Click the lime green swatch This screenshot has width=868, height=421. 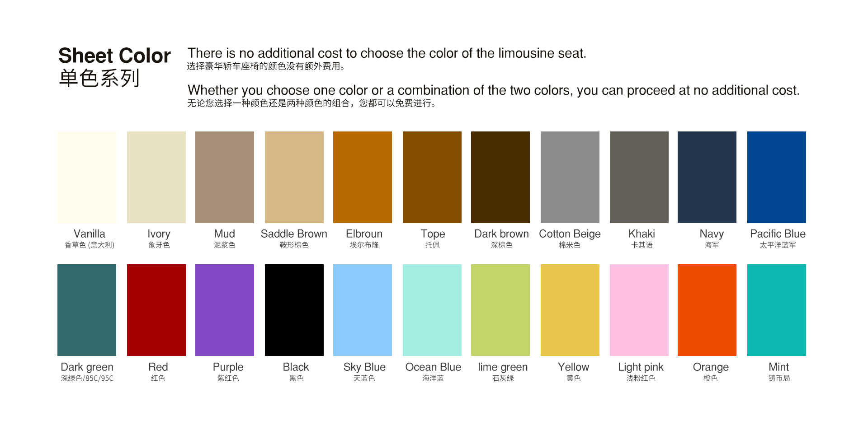(500, 310)
